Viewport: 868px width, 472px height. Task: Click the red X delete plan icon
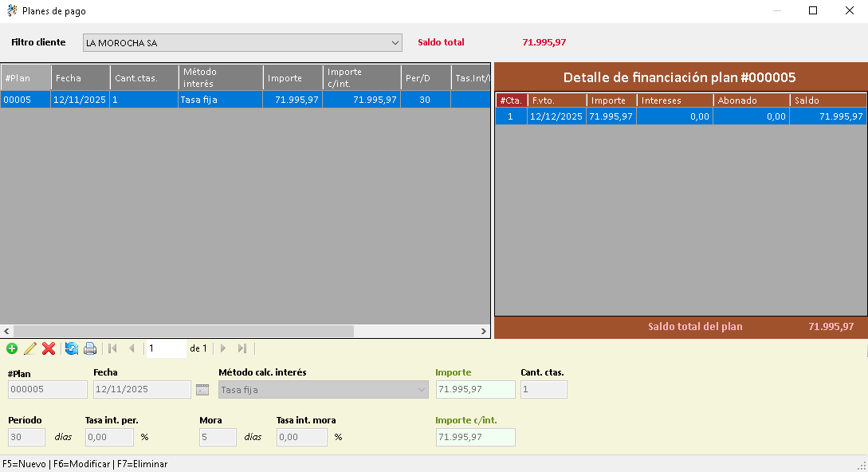49,348
